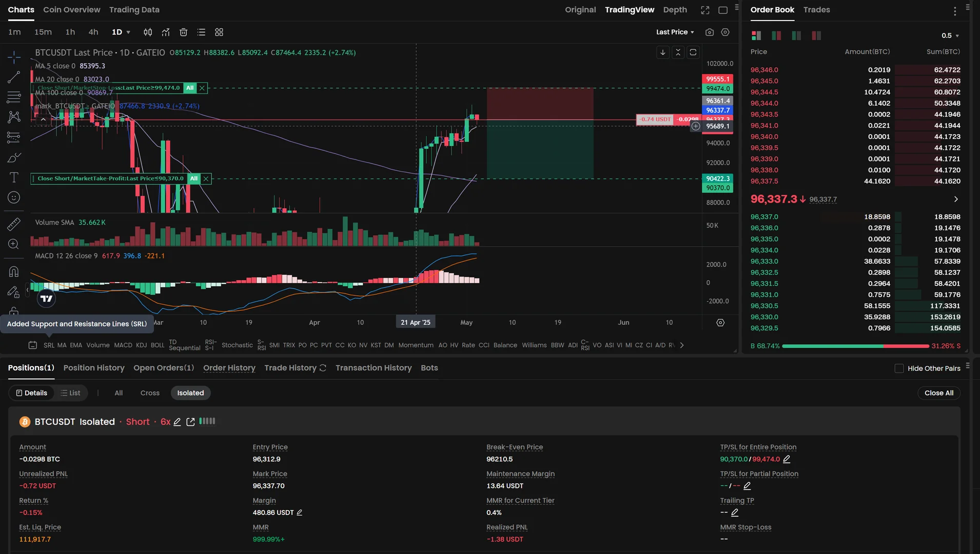Switch to the Trading Data tab
The width and height of the screenshot is (980, 554).
coord(134,10)
